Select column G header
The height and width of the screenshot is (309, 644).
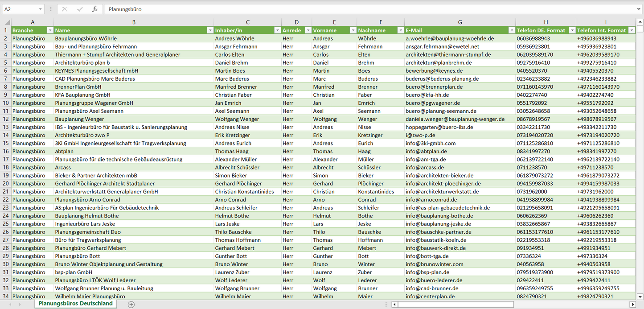point(459,22)
